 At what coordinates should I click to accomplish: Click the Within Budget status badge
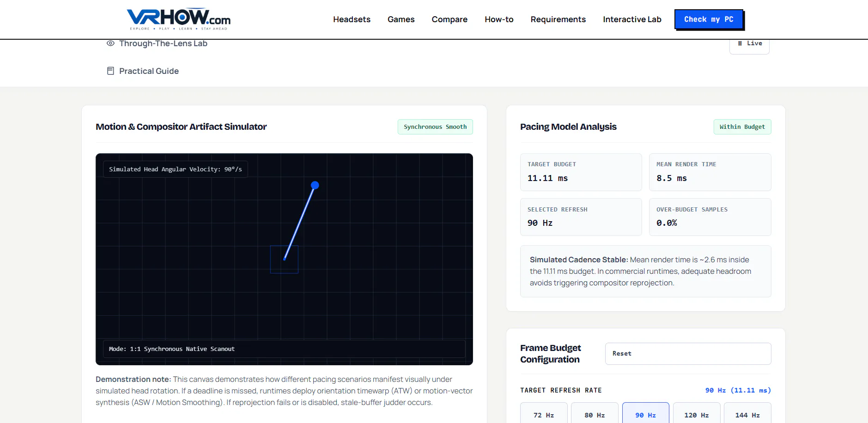(x=742, y=127)
